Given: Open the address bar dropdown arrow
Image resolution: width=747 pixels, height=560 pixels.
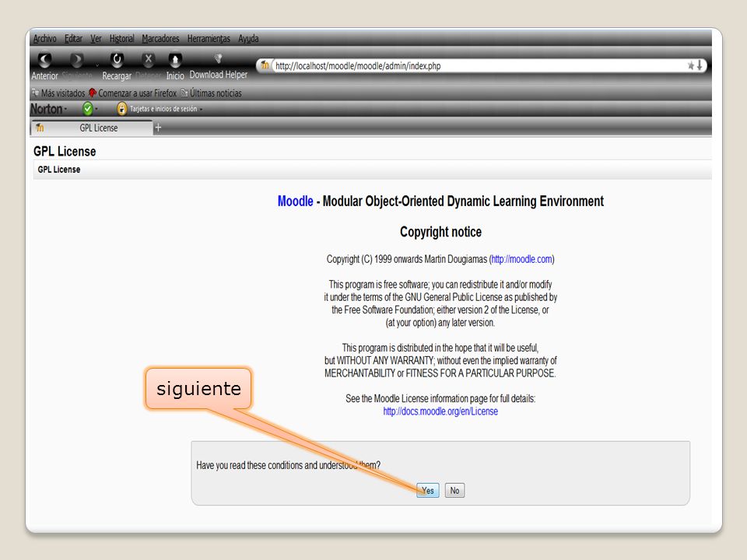Looking at the screenshot, I should 700,65.
